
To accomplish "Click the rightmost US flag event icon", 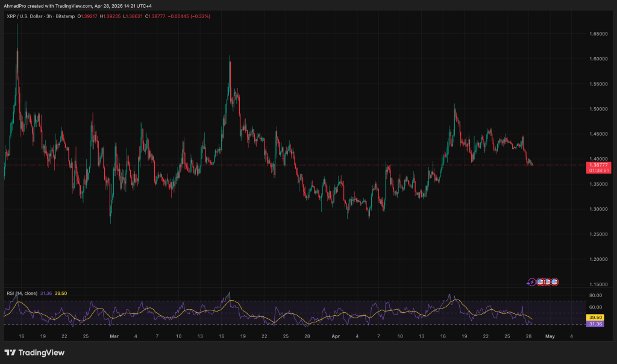I will (554, 281).
